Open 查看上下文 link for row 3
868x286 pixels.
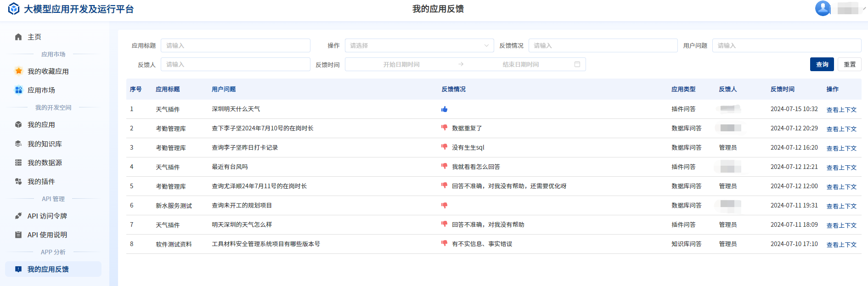coord(841,148)
